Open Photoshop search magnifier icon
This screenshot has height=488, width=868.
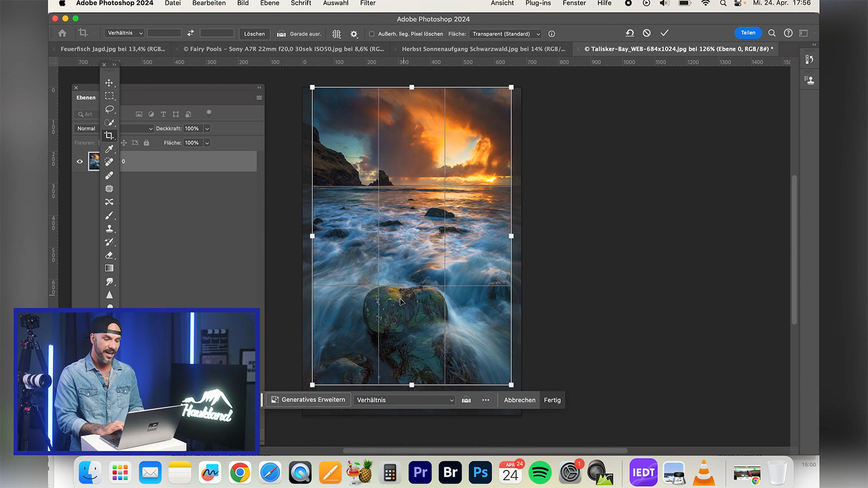pyautogui.click(x=771, y=33)
